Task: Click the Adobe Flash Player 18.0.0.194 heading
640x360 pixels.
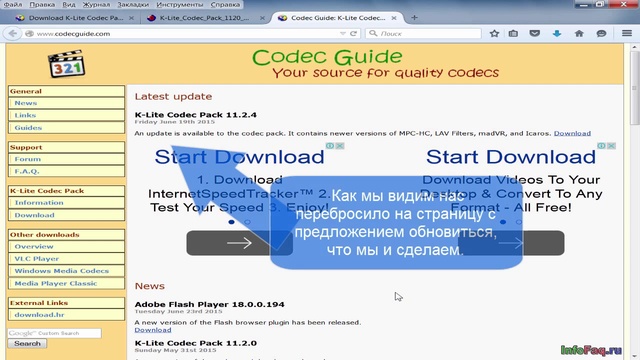Action: pos(209,304)
